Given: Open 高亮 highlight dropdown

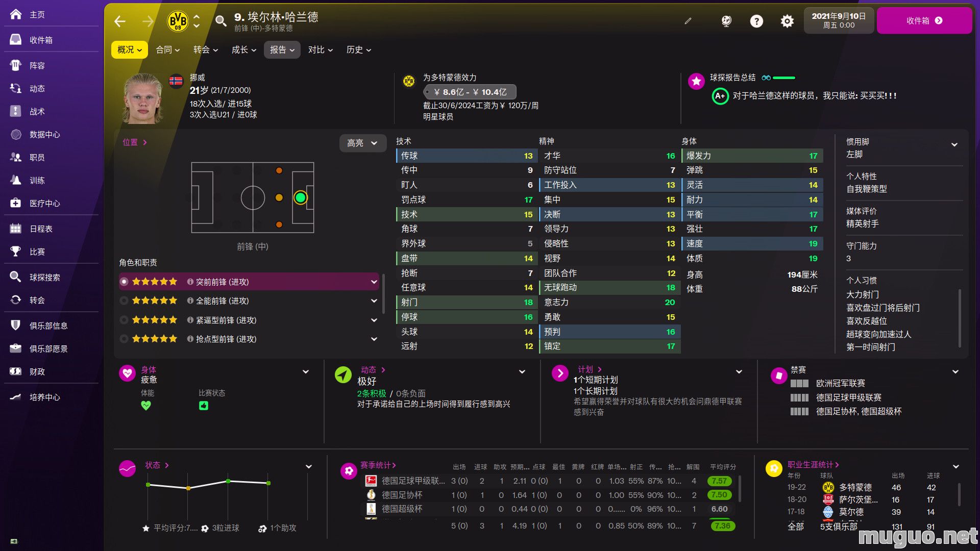Looking at the screenshot, I should click(362, 143).
